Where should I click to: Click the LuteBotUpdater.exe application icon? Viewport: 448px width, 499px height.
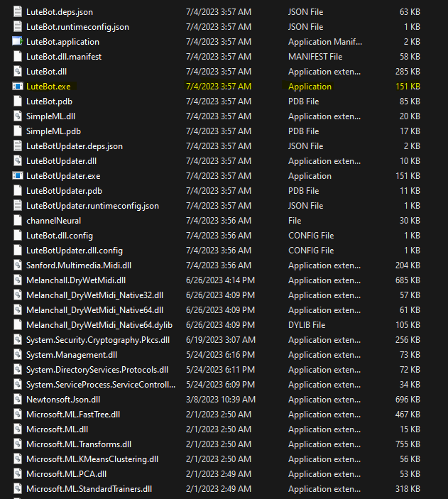pyautogui.click(x=18, y=176)
